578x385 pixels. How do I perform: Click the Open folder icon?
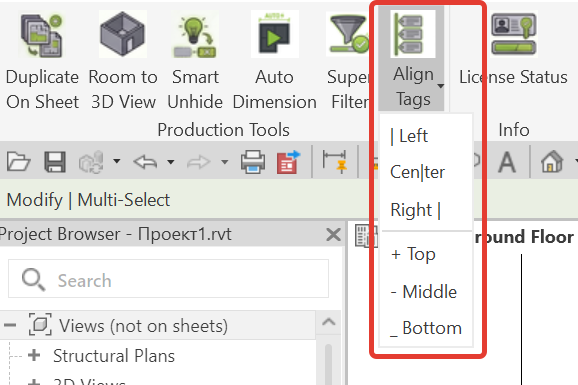18,162
